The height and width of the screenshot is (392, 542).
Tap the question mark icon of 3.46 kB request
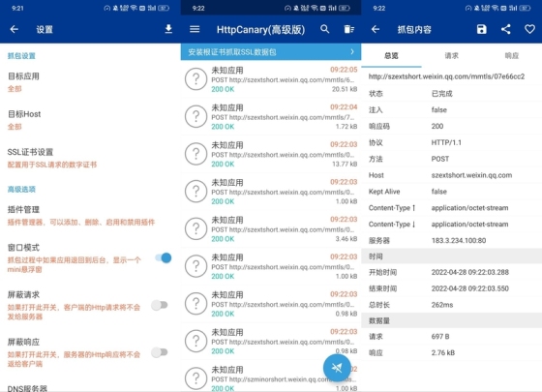coord(196,228)
